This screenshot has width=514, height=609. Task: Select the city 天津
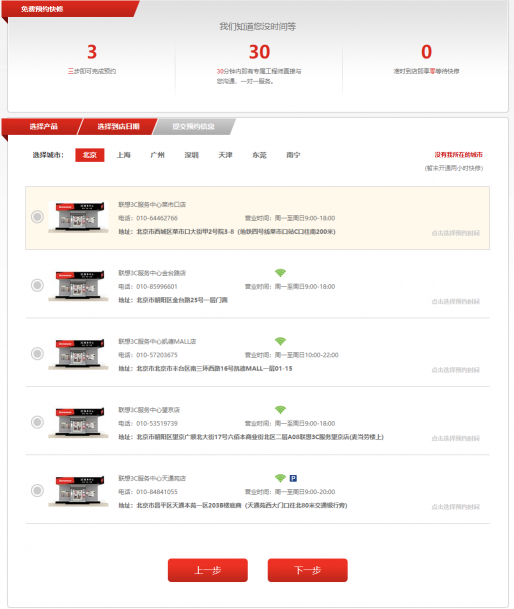225,155
